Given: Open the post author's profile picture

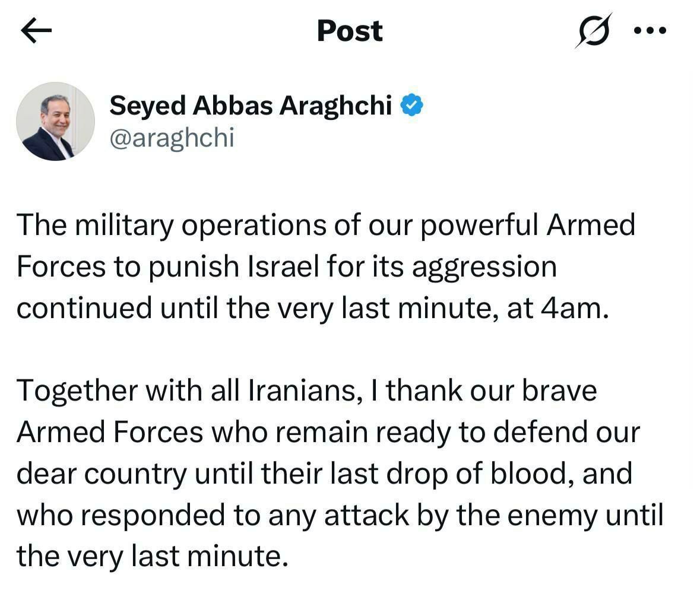Looking at the screenshot, I should (55, 121).
